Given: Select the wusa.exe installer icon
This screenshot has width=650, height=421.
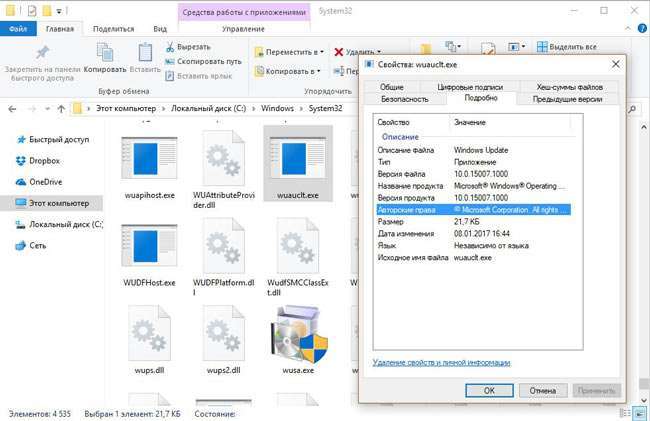Looking at the screenshot, I should (x=298, y=334).
